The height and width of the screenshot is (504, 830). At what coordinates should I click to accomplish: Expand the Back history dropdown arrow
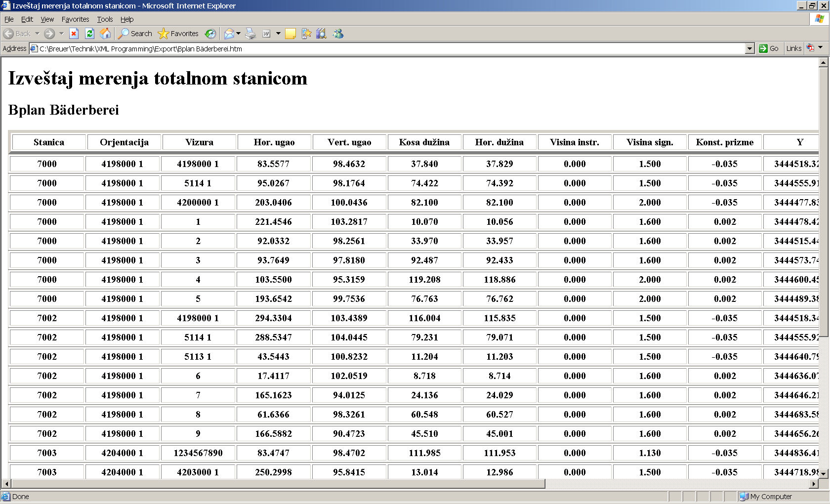(x=37, y=34)
